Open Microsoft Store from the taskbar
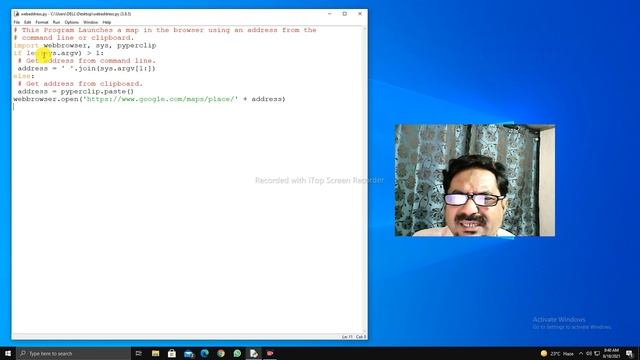 tap(172, 353)
